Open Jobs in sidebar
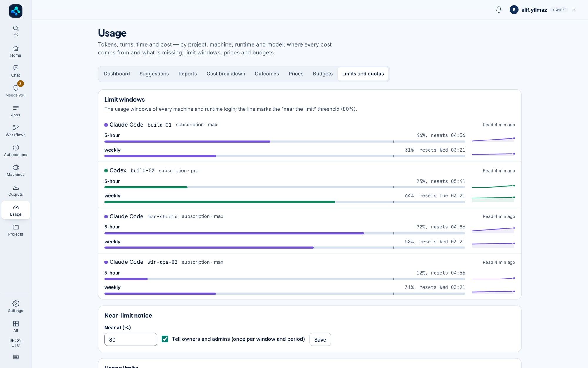Viewport: 588px width, 368px height. (x=16, y=111)
